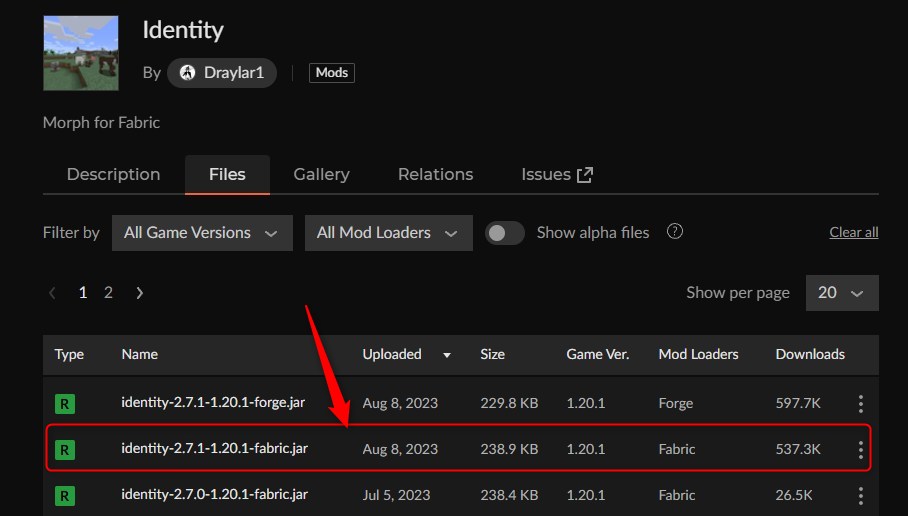Expand the All Game Versions dropdown
The image size is (908, 516).
click(x=201, y=233)
